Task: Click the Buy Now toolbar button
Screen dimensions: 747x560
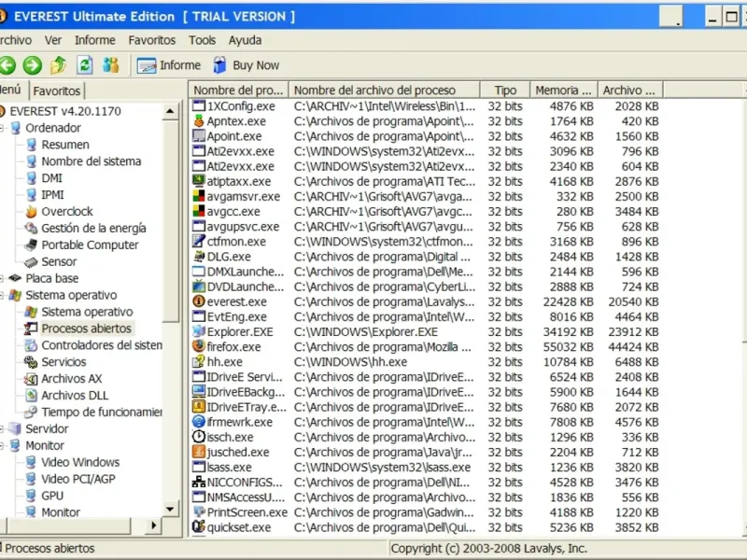Action: [x=247, y=65]
